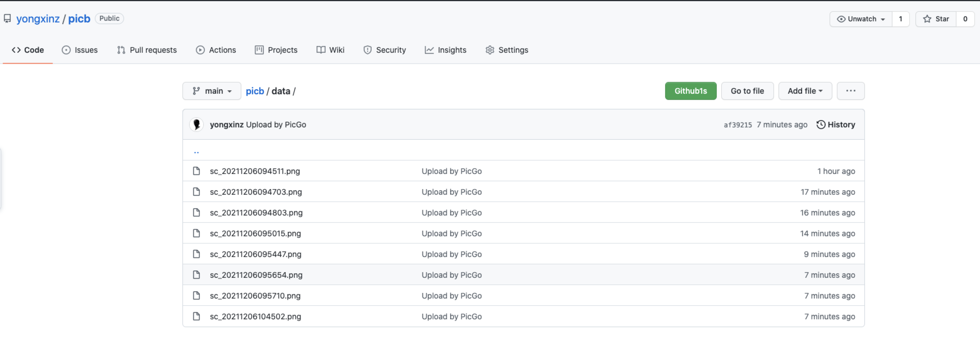Click the History clock icon
Image resolution: width=980 pixels, height=344 pixels.
pos(821,124)
